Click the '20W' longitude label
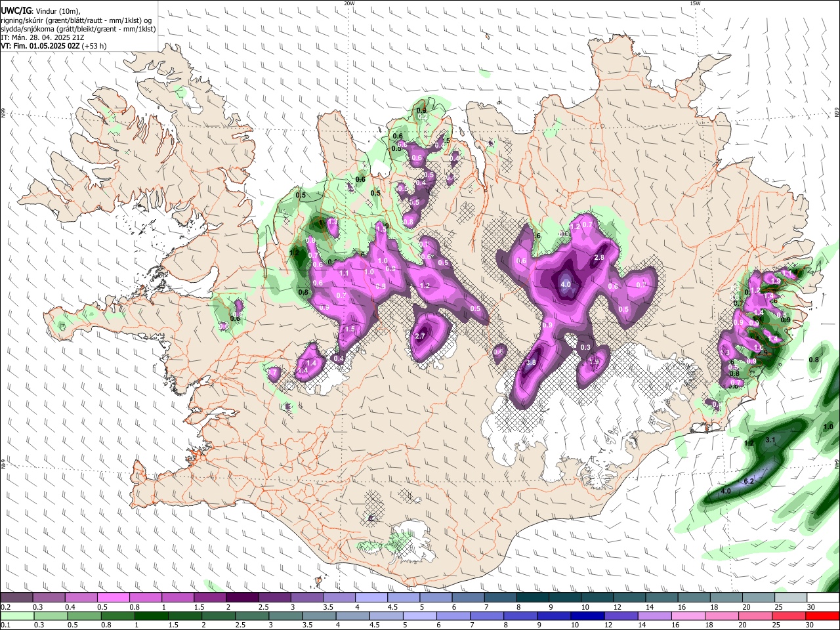This screenshot has width=840, height=630. pos(349,3)
